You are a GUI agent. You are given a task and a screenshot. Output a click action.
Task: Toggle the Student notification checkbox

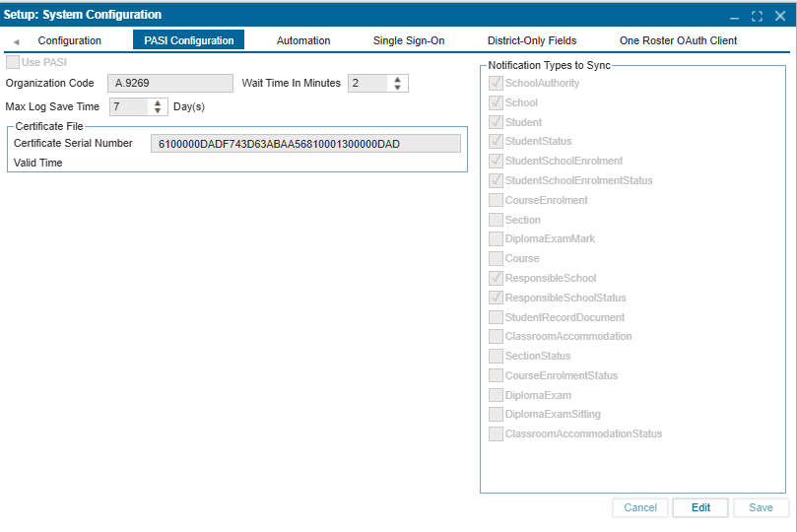tap(496, 122)
